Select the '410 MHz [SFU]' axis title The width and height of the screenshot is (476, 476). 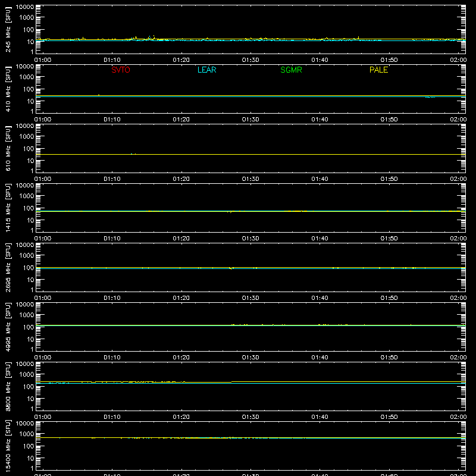[x=8, y=89]
